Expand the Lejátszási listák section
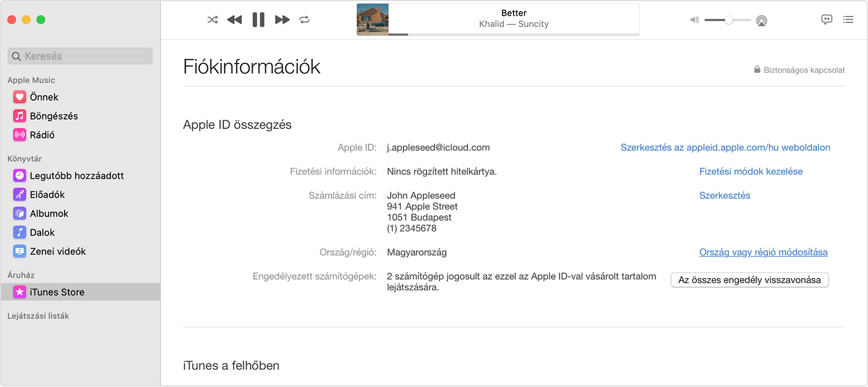The image size is (868, 387). click(x=37, y=315)
